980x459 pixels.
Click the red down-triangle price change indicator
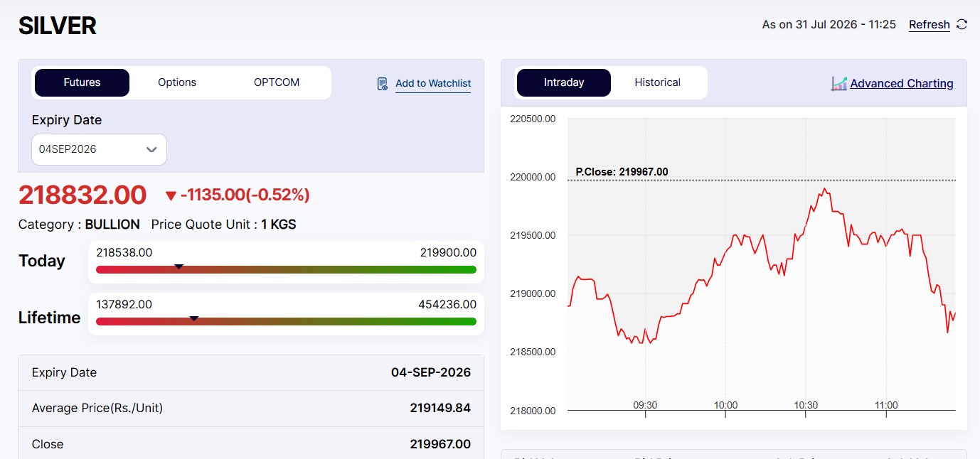pos(171,196)
